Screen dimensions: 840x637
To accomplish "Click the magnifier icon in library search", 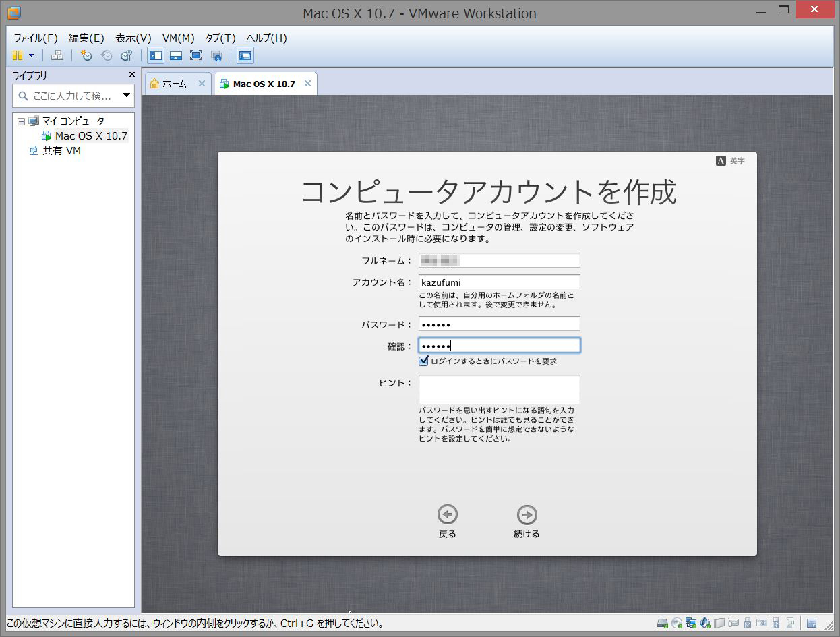I will coord(24,96).
